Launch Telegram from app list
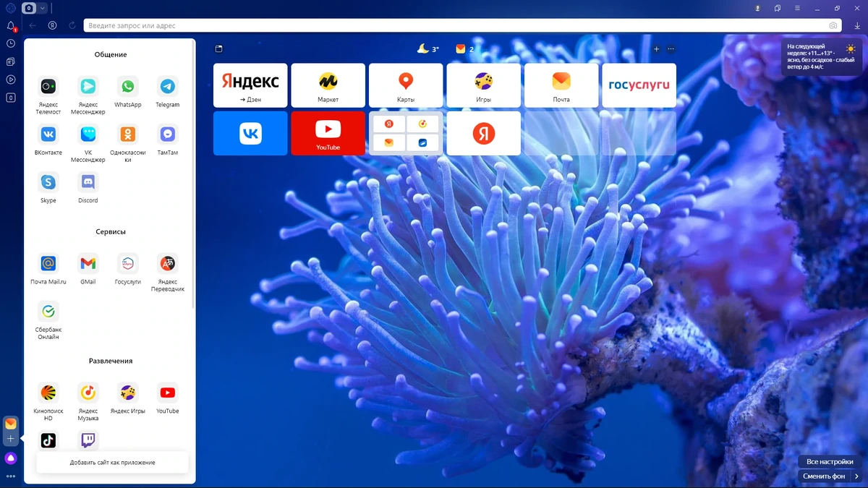Viewport: 868px width, 488px height. pyautogui.click(x=168, y=92)
